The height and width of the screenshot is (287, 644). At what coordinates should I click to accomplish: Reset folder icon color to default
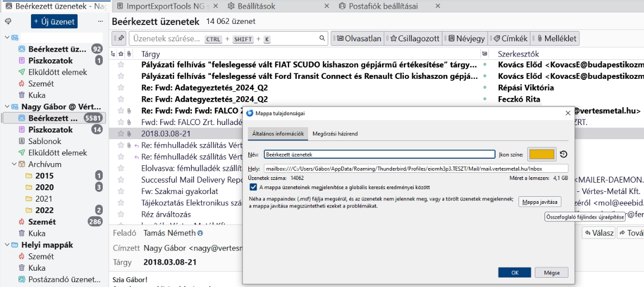(x=564, y=154)
